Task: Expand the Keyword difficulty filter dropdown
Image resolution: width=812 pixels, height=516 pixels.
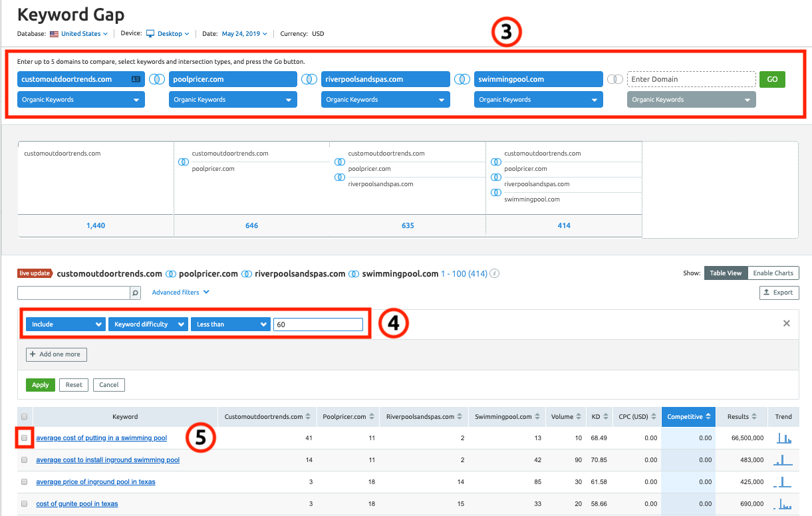Action: pos(148,324)
